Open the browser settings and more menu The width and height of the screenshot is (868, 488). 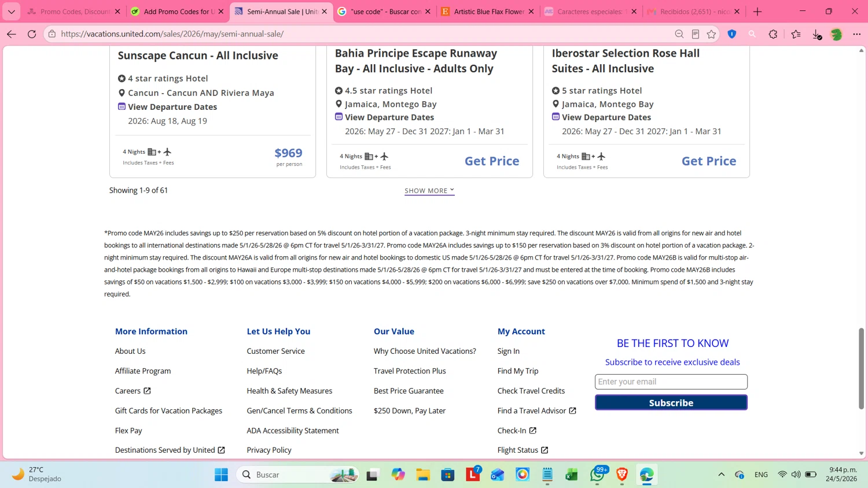(857, 34)
